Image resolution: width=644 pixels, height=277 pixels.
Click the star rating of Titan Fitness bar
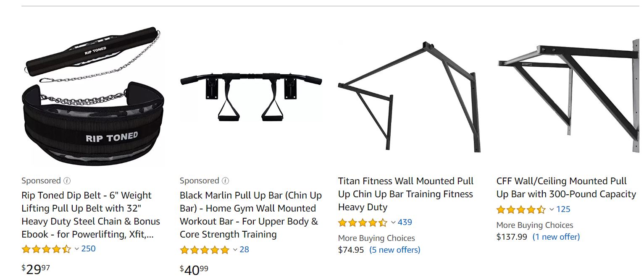[x=363, y=222]
